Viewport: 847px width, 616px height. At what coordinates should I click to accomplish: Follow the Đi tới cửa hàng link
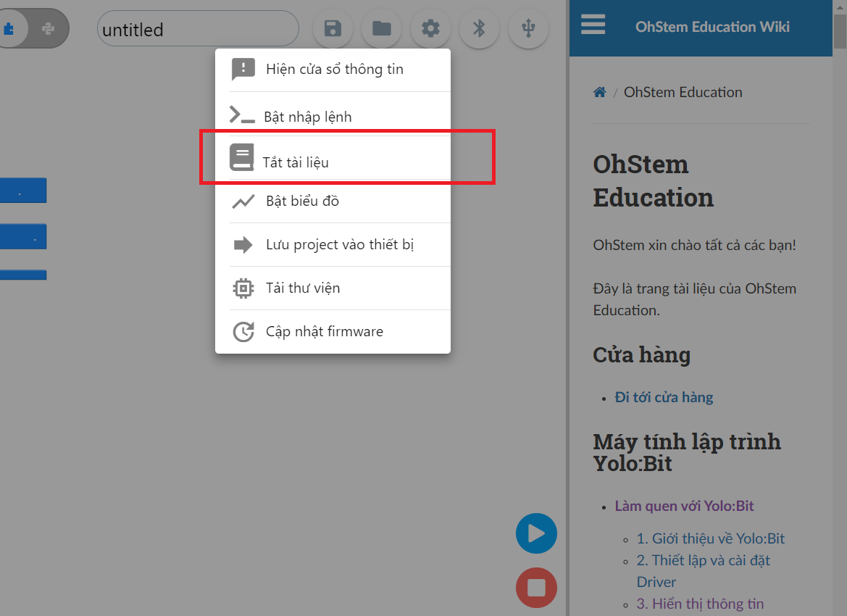tap(663, 397)
